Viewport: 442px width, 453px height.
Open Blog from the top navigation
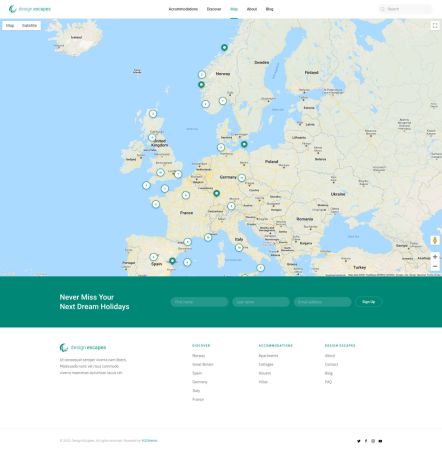[269, 9]
